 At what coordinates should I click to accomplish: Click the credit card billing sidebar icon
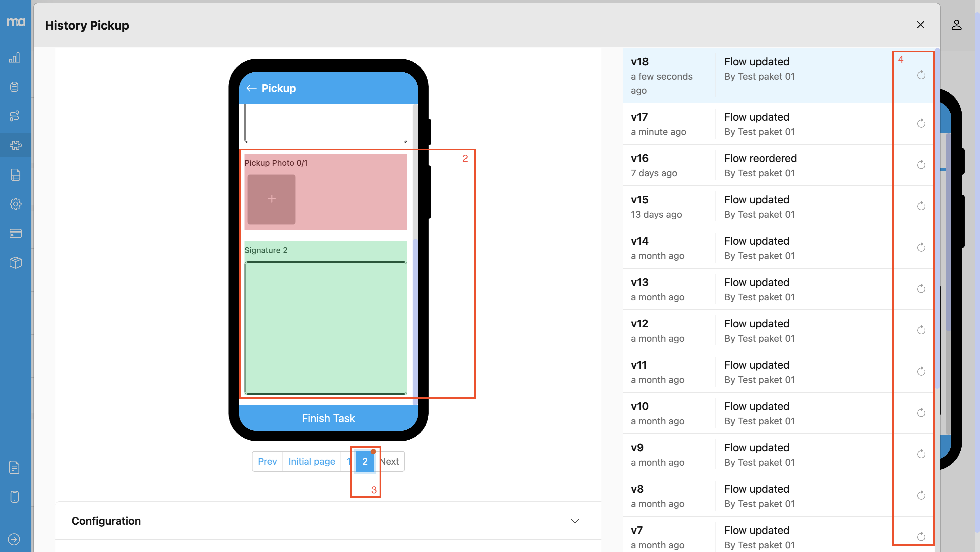tap(15, 233)
